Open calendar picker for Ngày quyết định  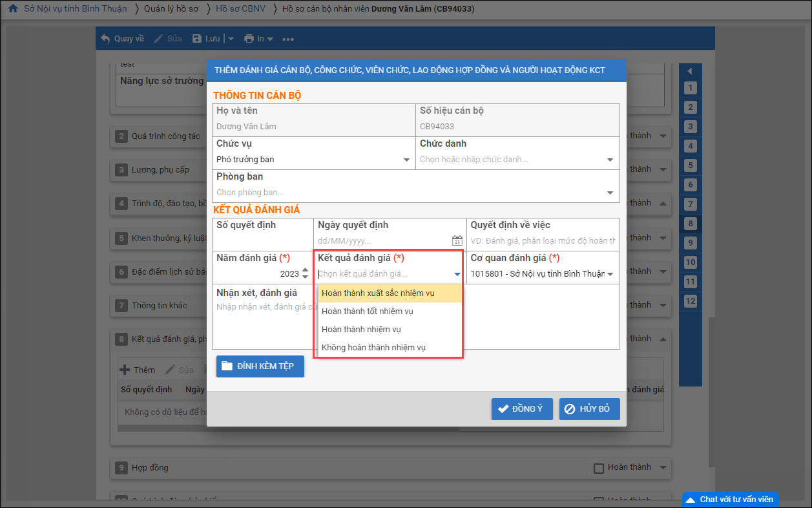457,240
